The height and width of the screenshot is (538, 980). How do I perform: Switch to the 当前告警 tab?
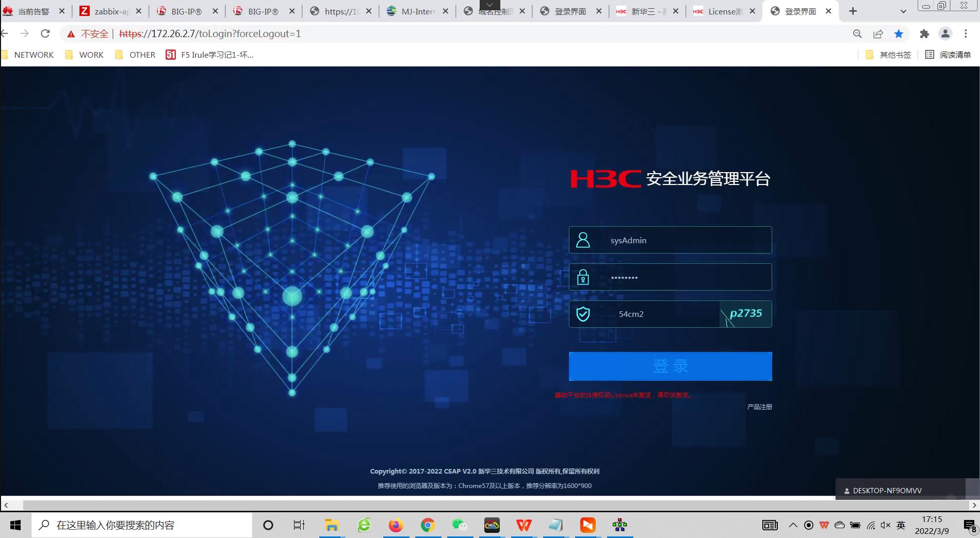click(x=34, y=11)
